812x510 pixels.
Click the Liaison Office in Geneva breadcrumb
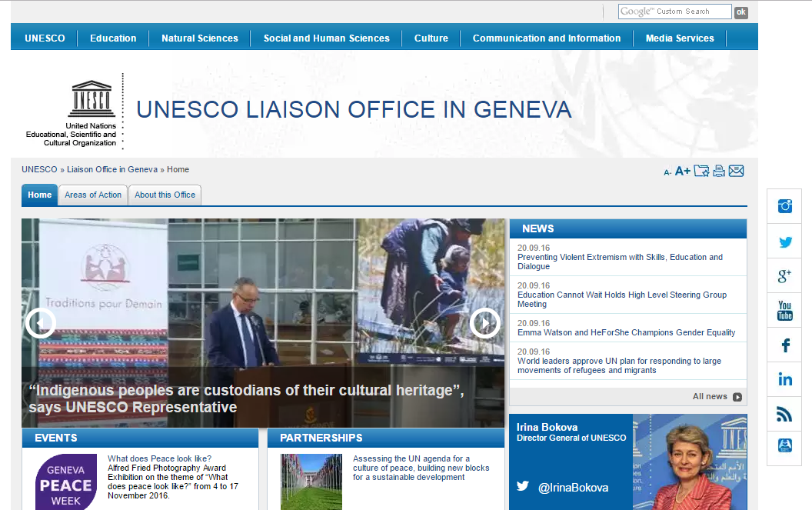(x=111, y=169)
